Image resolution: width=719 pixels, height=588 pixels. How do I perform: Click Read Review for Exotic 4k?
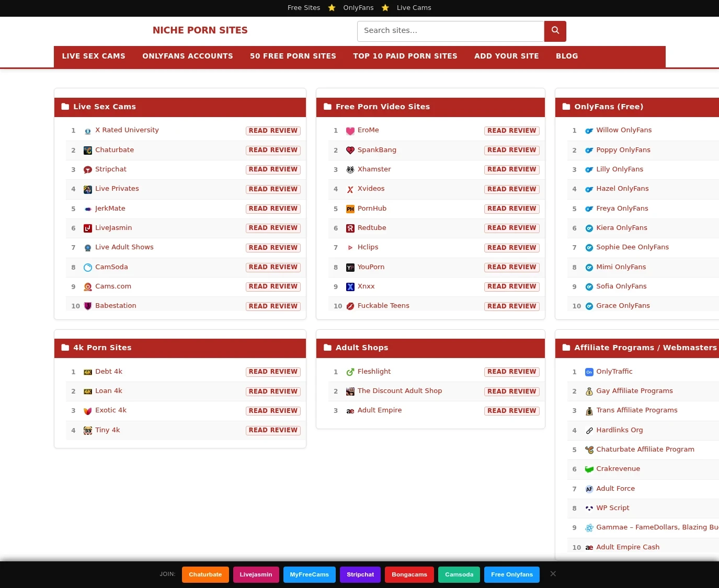tap(273, 411)
